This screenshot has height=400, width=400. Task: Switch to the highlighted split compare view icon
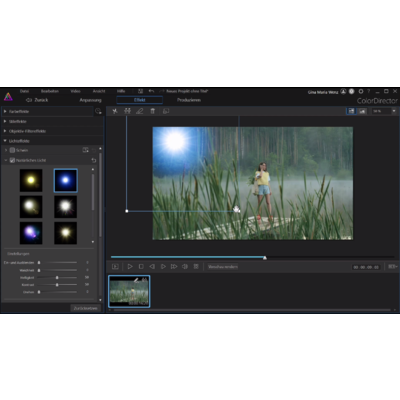[x=351, y=111]
